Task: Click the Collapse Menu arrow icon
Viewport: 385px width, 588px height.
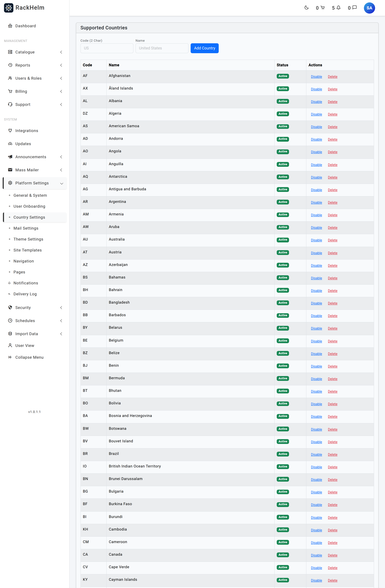Action: click(10, 357)
